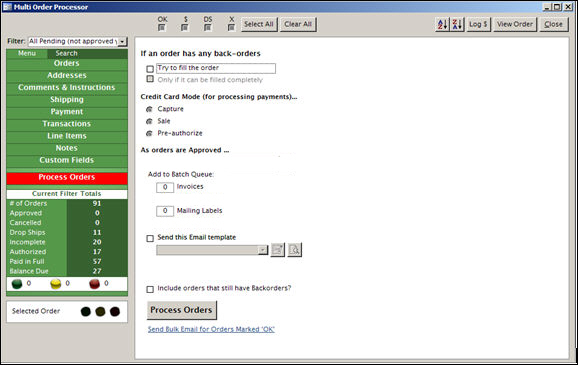The height and width of the screenshot is (365, 578).
Task: Click the large Process Orders button
Action: click(181, 310)
